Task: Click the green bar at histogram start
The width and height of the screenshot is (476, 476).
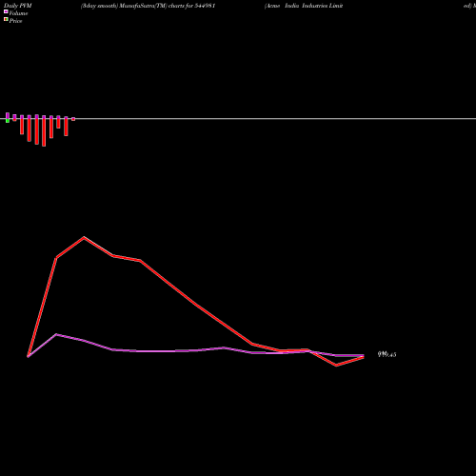Action: point(8,121)
